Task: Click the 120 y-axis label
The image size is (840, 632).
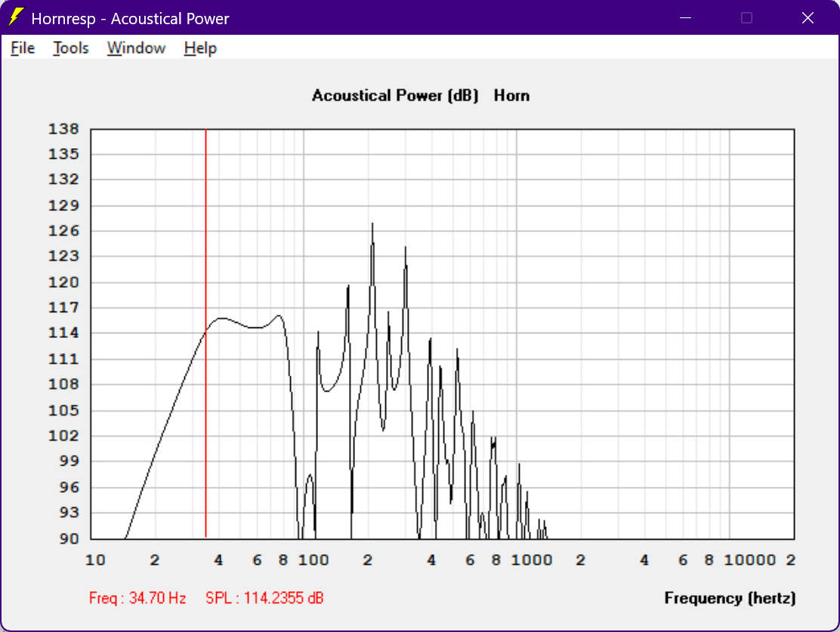Action: click(x=63, y=282)
